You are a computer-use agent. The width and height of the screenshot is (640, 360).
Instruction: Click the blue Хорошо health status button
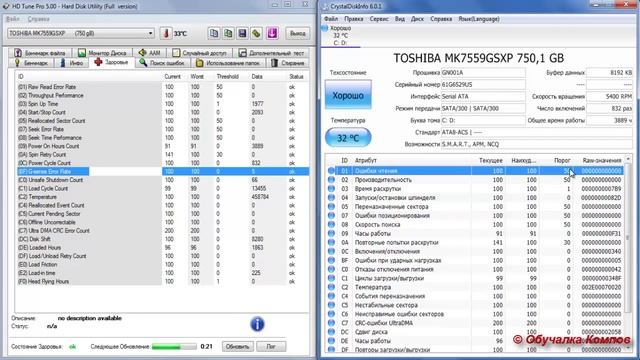click(348, 95)
